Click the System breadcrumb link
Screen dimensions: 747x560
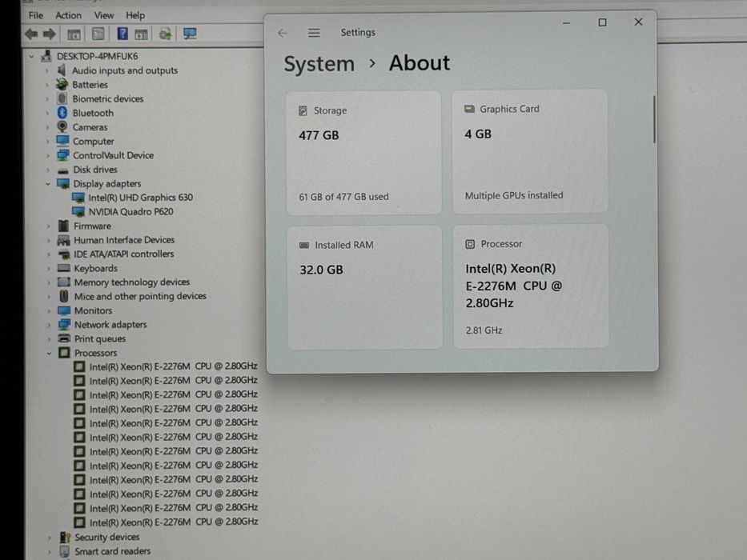point(319,64)
